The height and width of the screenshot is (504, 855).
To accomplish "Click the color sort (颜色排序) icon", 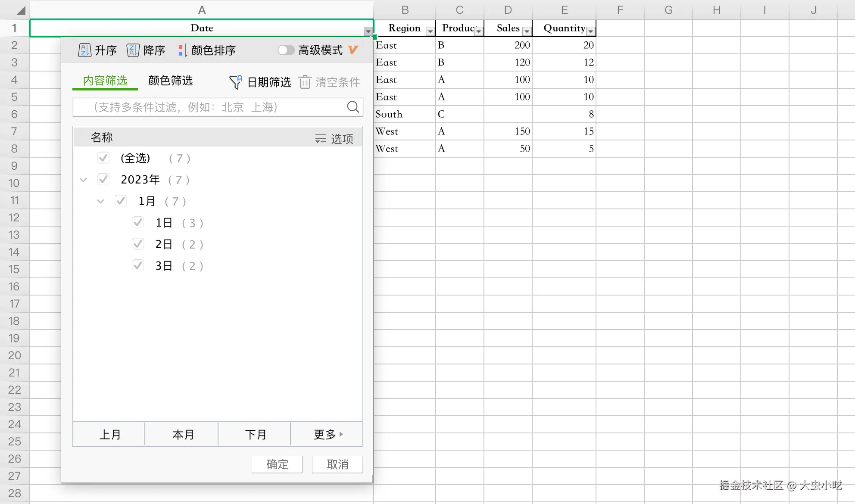I will click(x=182, y=50).
